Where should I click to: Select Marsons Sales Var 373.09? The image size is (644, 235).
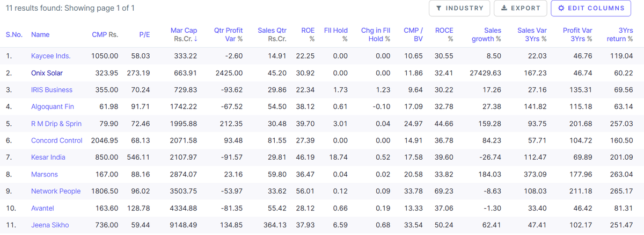536,174
